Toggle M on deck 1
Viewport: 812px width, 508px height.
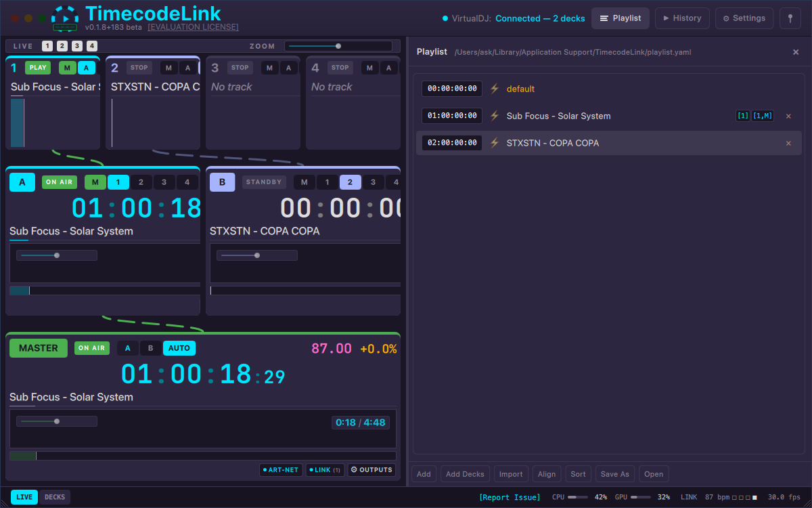coord(68,68)
